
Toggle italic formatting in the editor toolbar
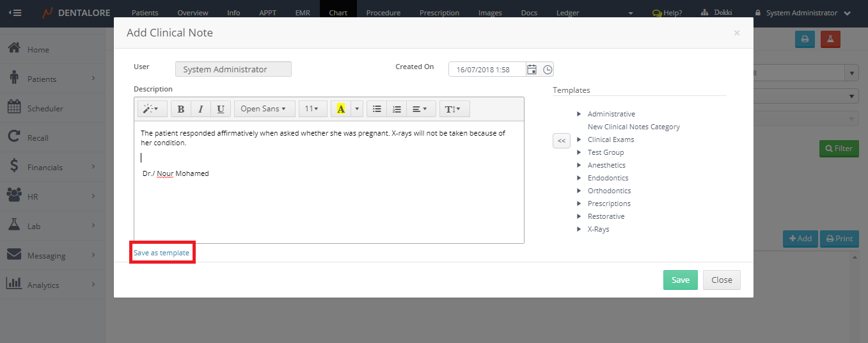(x=201, y=109)
